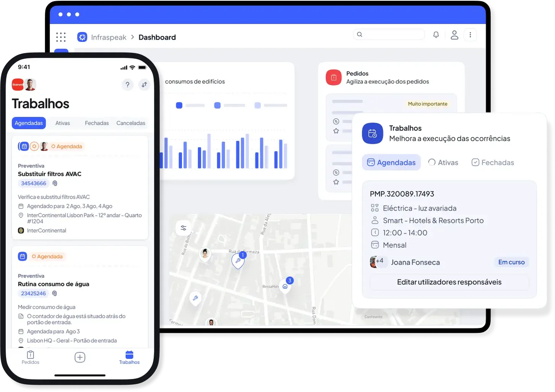This screenshot has height=392, width=555.
Task: Toggle the Agendadas filter chip
Action: [391, 162]
